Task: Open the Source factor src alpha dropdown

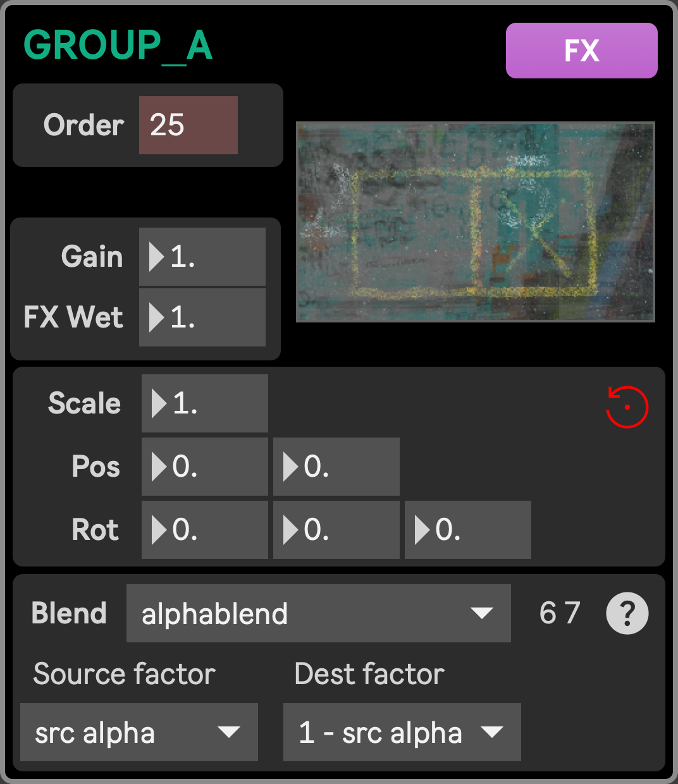Action: coord(139,732)
